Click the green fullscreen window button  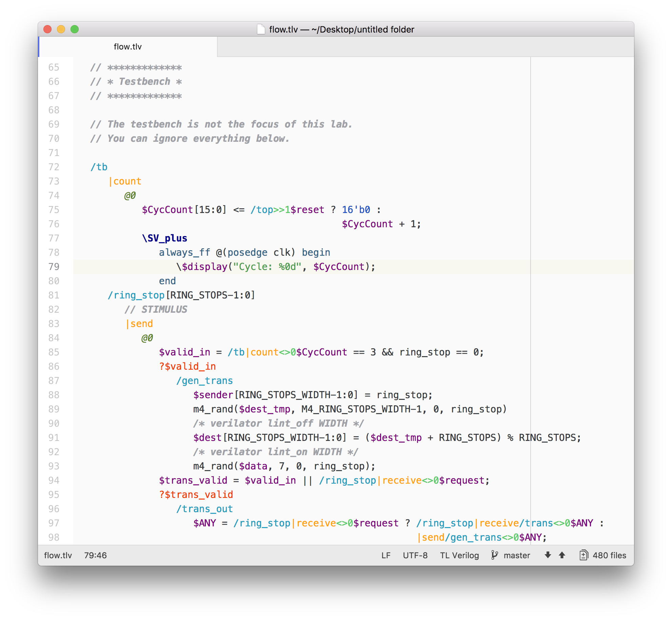tap(75, 30)
